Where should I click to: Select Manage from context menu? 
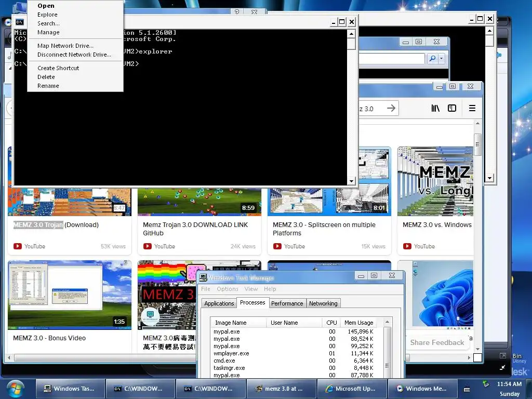[75, 32]
